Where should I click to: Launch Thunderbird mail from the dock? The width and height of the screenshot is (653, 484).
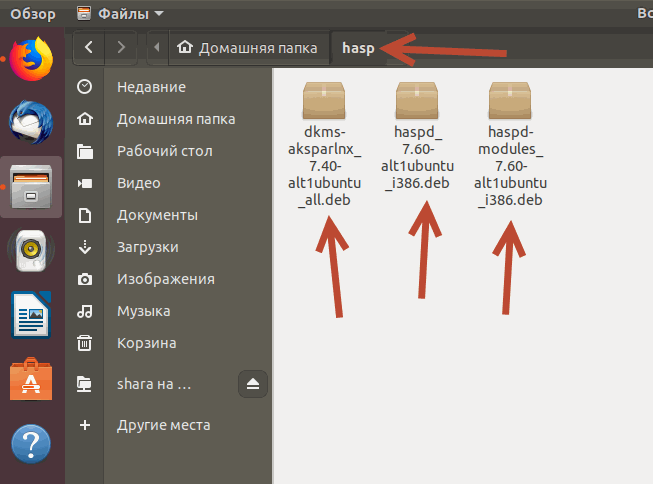coord(32,124)
